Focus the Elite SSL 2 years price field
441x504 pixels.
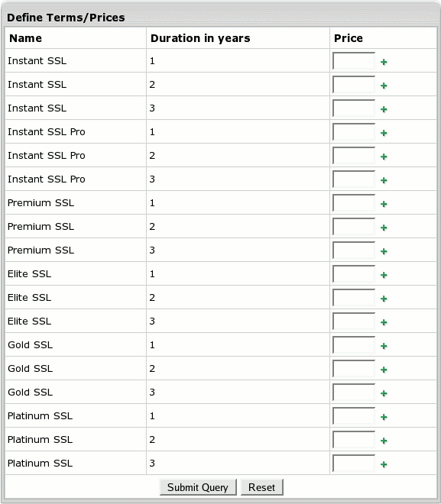coord(354,297)
